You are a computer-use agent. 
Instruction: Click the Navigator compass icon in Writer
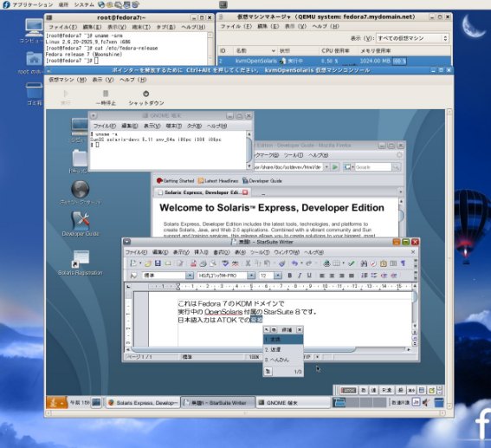(x=373, y=263)
